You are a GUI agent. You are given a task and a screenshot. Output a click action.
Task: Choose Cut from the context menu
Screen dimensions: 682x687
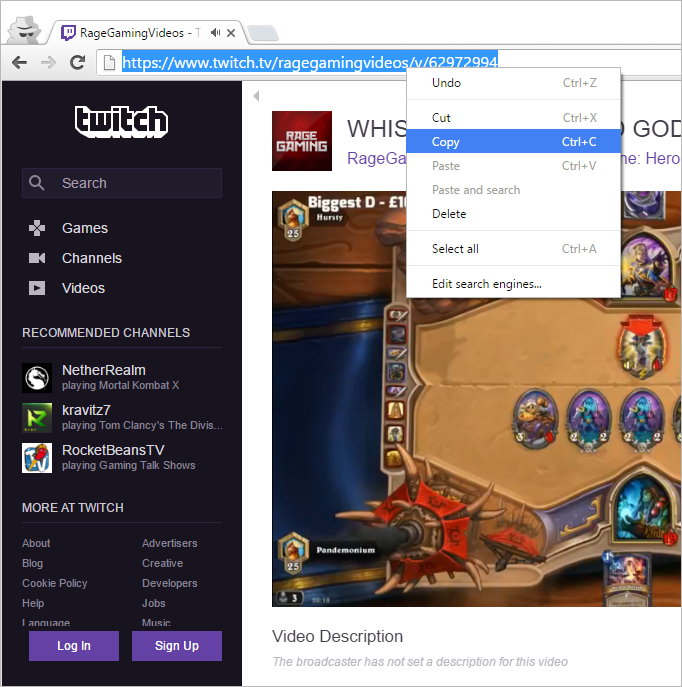click(513, 117)
